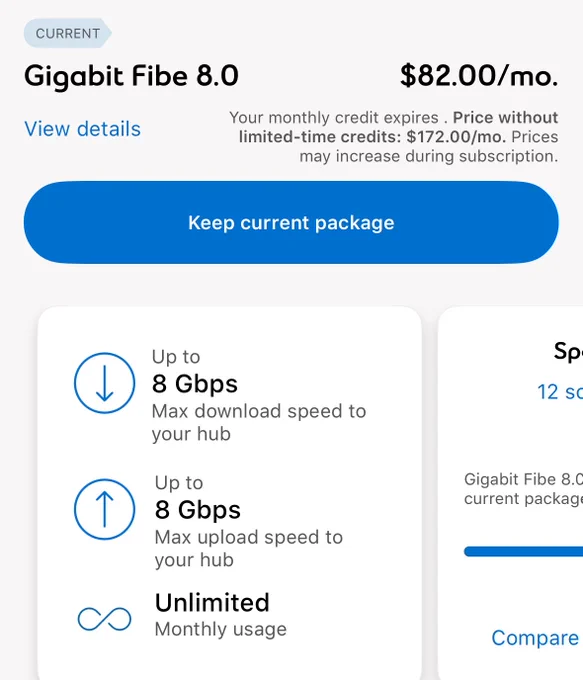The width and height of the screenshot is (583, 680).
Task: Open View details link
Action: 82,129
